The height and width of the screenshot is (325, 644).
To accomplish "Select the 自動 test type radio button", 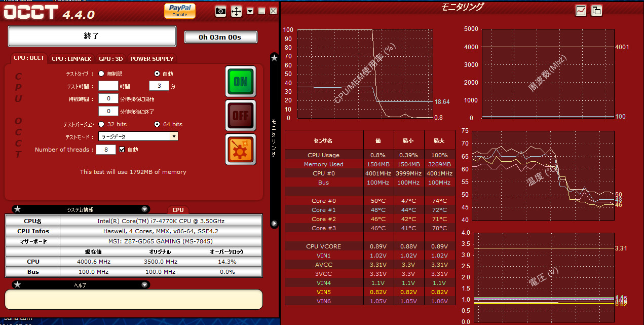I will click(x=157, y=74).
